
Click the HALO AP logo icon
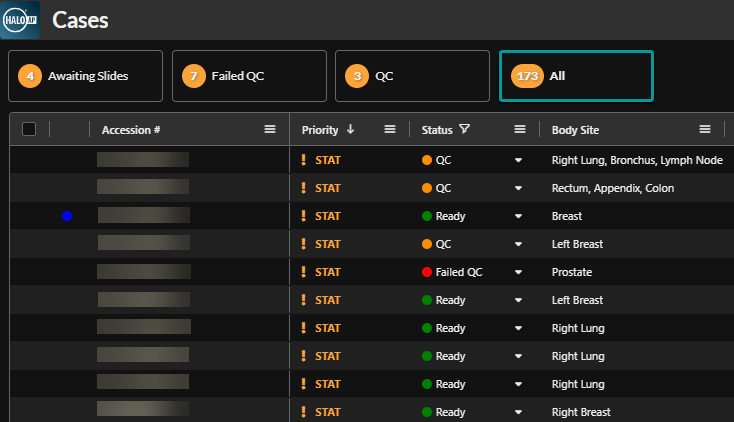[20, 20]
